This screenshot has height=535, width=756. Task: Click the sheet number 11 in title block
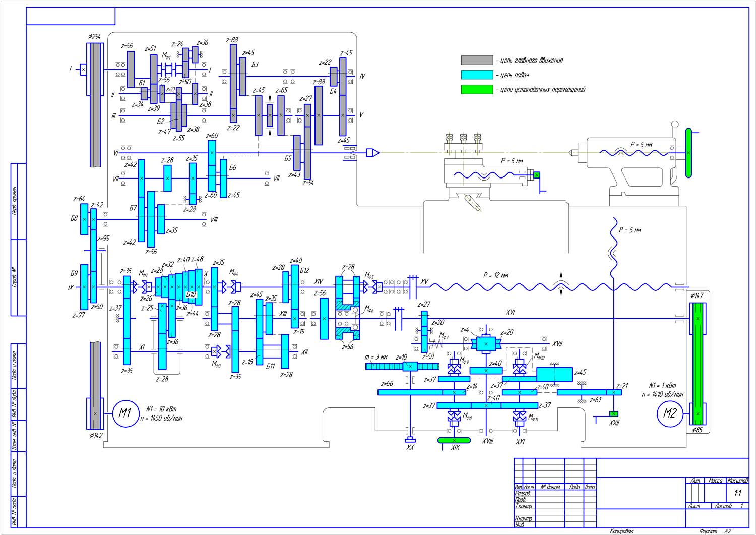(x=737, y=493)
